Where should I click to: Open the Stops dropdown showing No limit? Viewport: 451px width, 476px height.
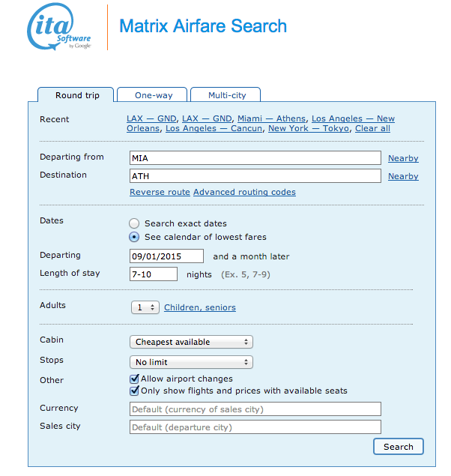coord(191,362)
